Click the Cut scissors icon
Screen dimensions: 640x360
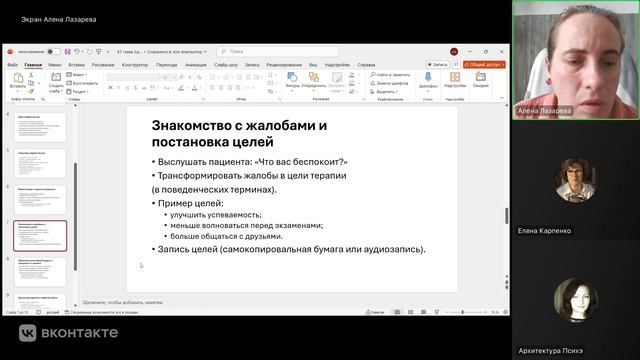click(31, 75)
